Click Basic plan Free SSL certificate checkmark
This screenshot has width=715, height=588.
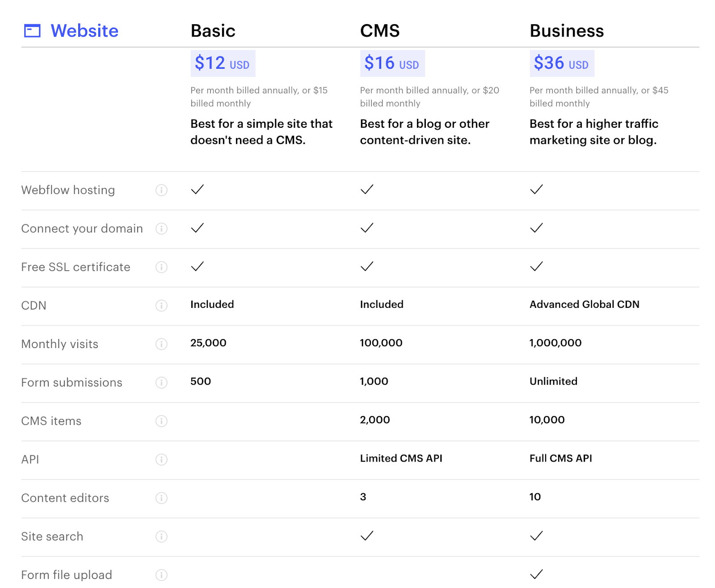(197, 266)
